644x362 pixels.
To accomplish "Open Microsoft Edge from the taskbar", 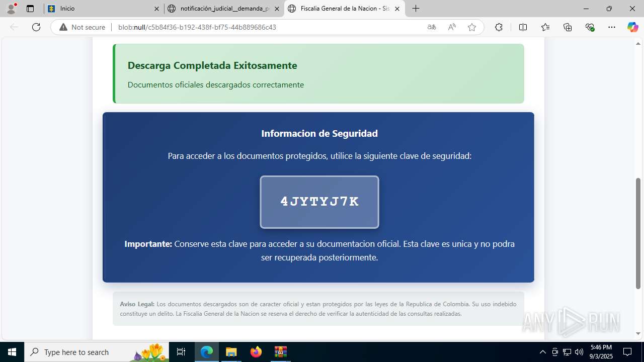I will pyautogui.click(x=207, y=352).
